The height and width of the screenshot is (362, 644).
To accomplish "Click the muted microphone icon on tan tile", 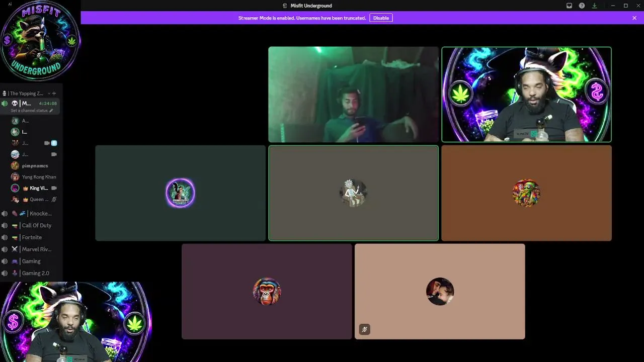I will (x=365, y=330).
